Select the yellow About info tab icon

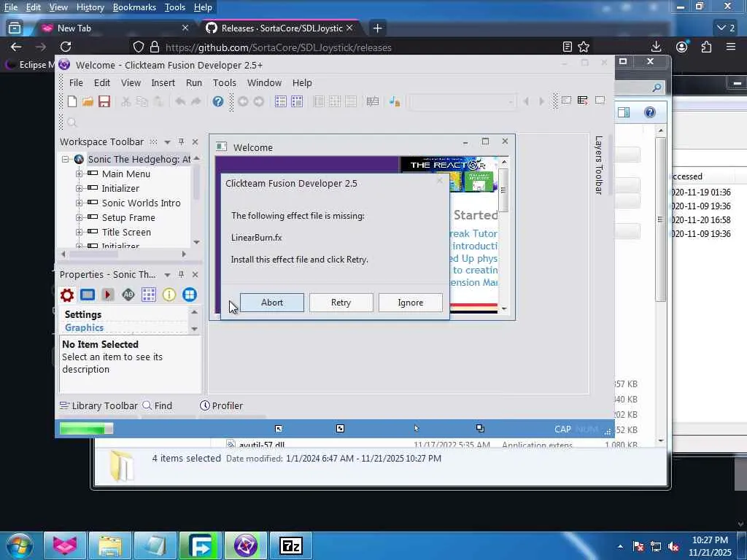tap(169, 295)
